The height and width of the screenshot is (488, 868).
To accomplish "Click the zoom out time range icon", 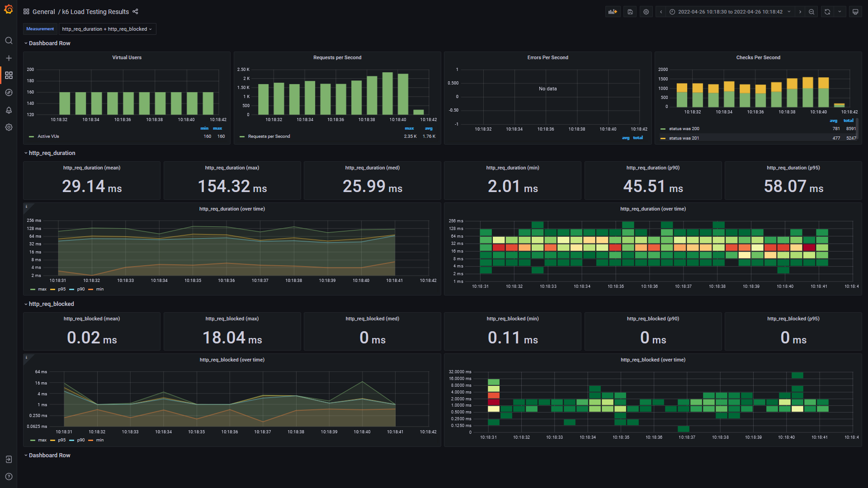I will tap(811, 12).
